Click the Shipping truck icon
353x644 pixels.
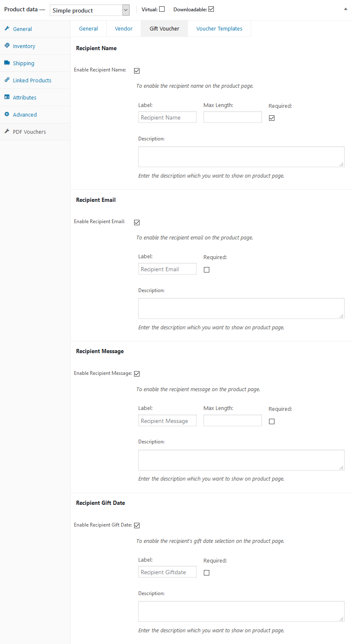tap(7, 63)
